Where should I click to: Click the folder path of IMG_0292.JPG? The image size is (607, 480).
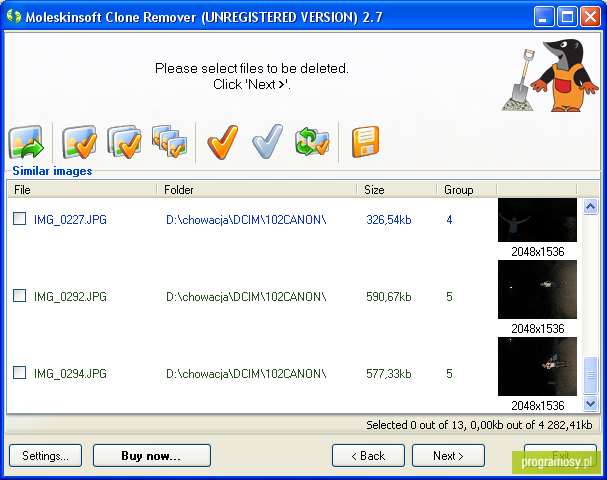(x=246, y=297)
